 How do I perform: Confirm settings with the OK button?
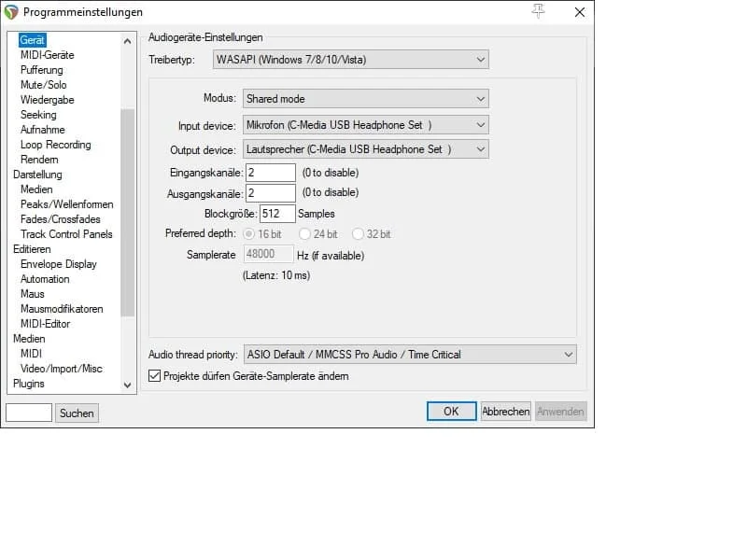click(451, 411)
